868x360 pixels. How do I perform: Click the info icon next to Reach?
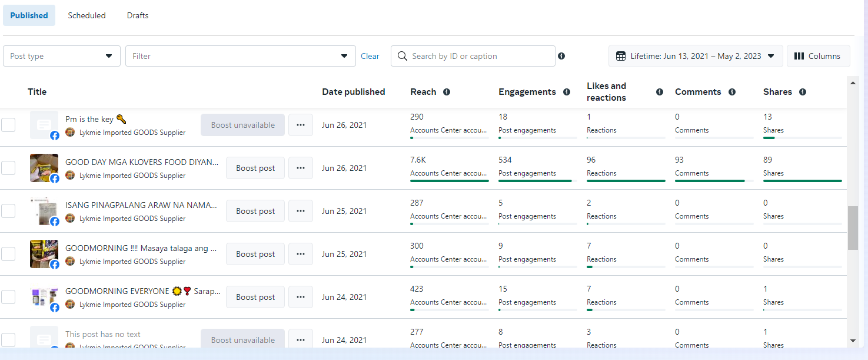coord(447,92)
